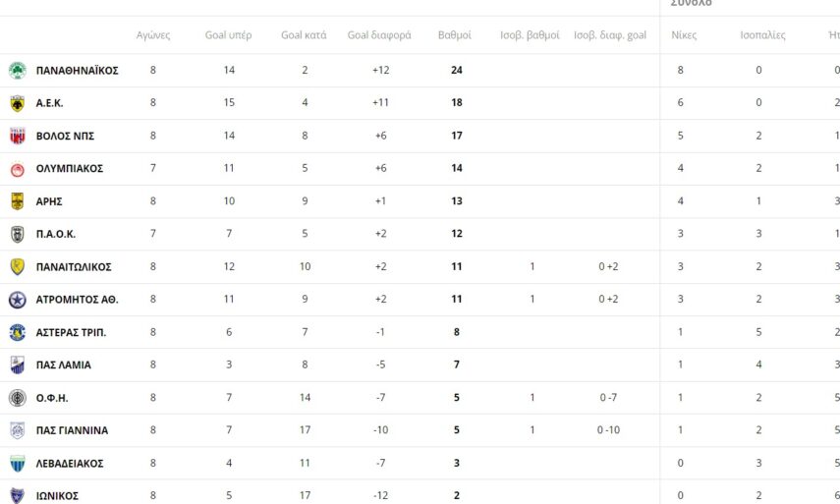Open the ΠΑΣ ΓΙΑΝΝΙΝΑ team link
This screenshot has height=504, width=840.
tap(72, 430)
